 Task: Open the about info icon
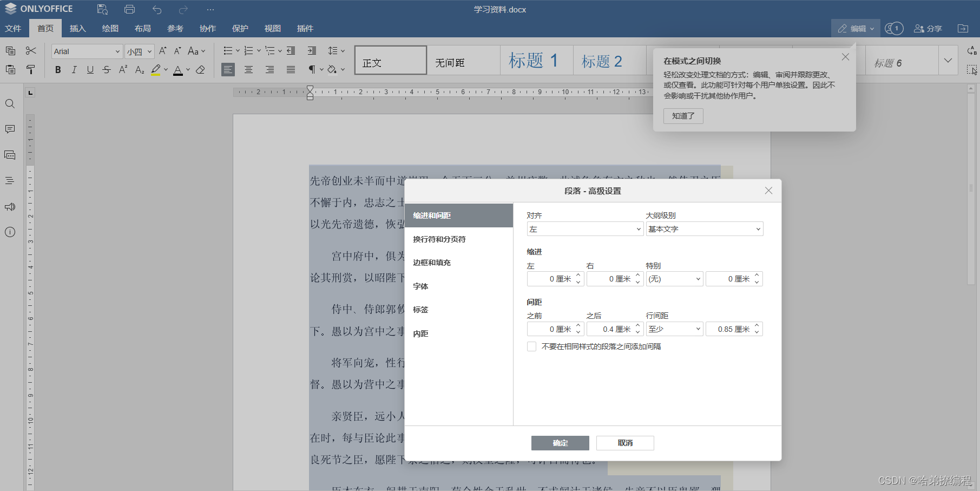(10, 232)
